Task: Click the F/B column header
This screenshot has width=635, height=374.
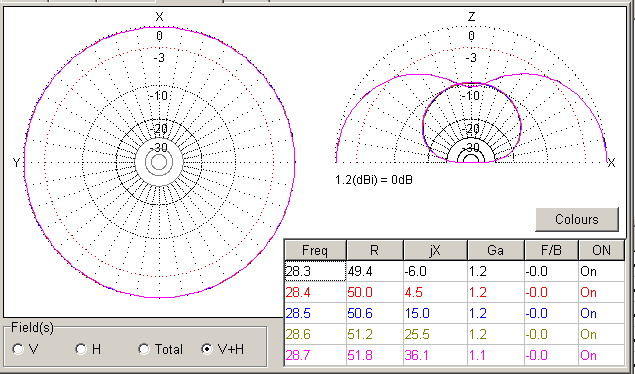Action: point(551,251)
